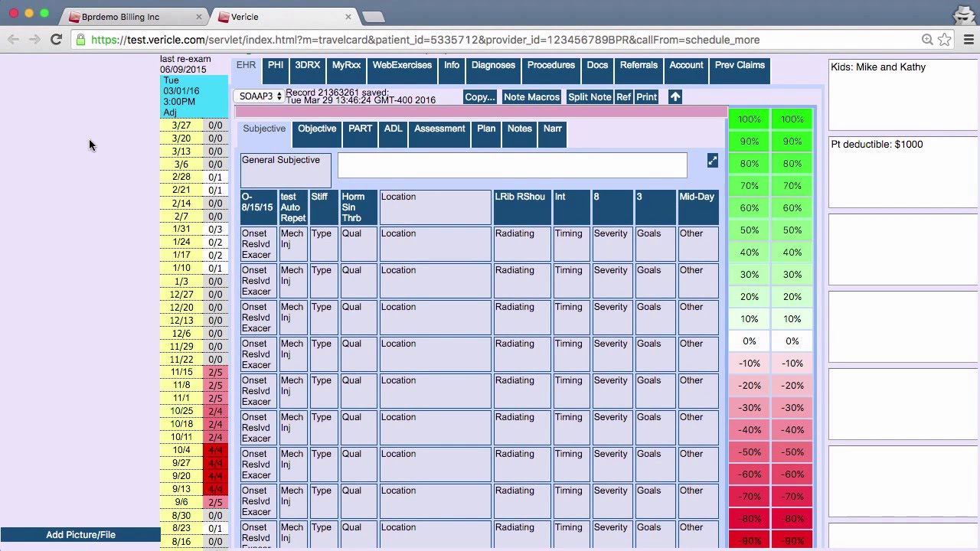Open the Info tab
Viewport: 980px width, 551px height.
click(452, 71)
